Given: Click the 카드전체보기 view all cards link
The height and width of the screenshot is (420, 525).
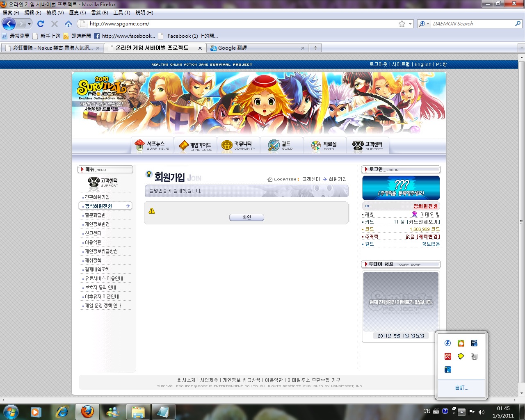Looking at the screenshot, I should pos(423,222).
